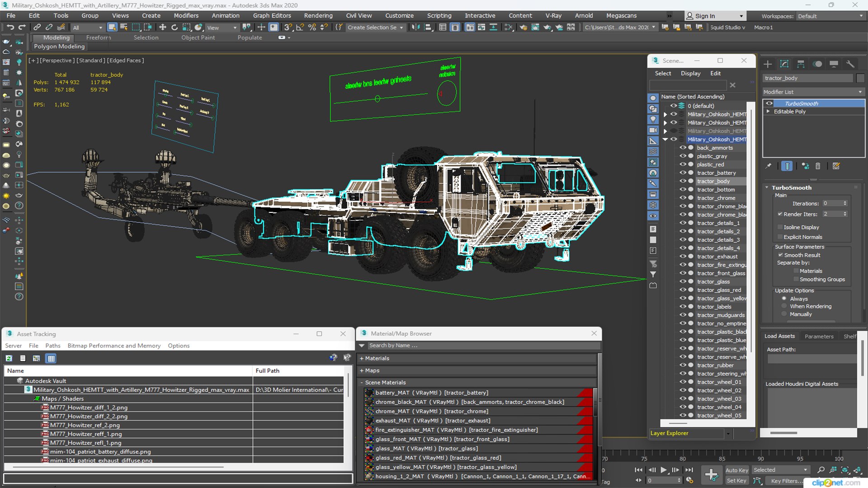Screen dimensions: 868x488
Task: Select the Move transform tool
Action: 162,28
